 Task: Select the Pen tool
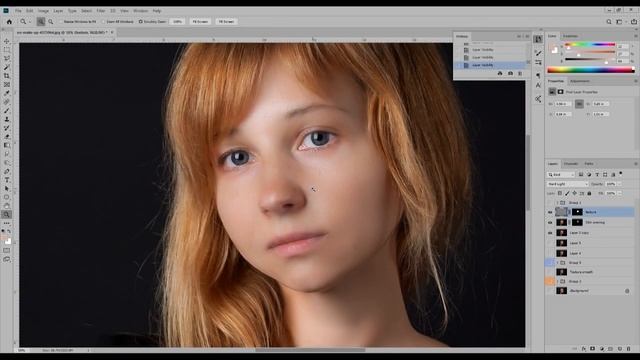(7, 171)
